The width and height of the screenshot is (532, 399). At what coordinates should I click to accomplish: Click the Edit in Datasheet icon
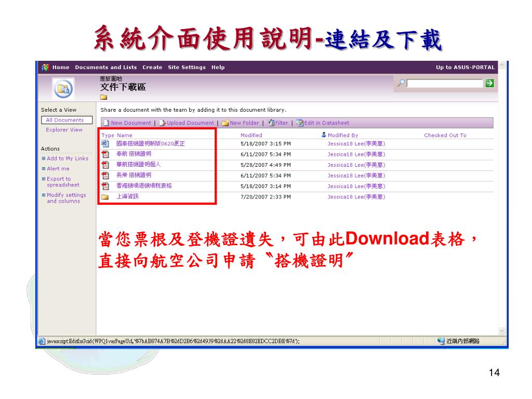pos(300,123)
